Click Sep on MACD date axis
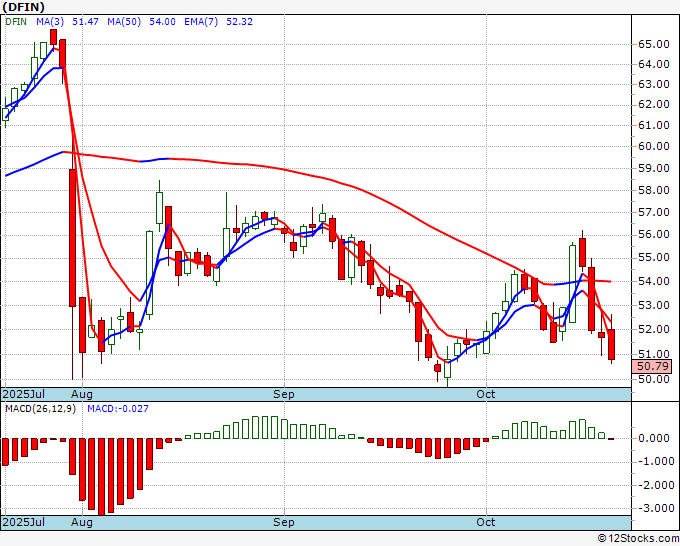This screenshot has width=680, height=546. (284, 522)
